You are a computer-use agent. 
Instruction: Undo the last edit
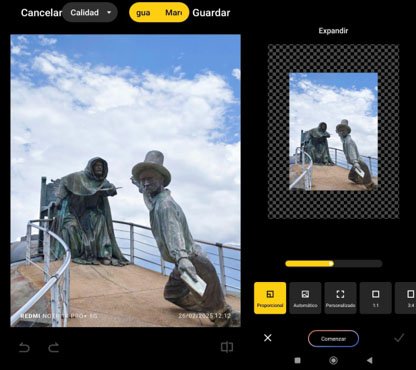pos(24,348)
